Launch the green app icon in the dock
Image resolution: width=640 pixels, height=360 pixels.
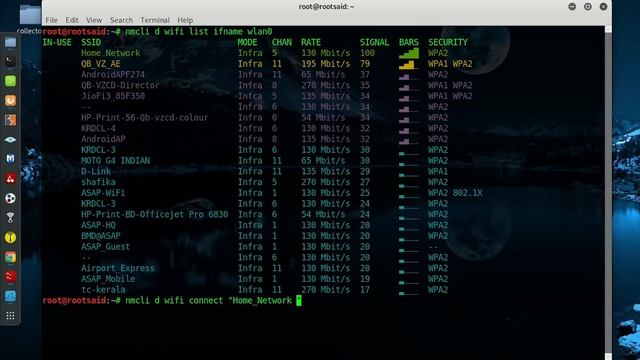10,81
